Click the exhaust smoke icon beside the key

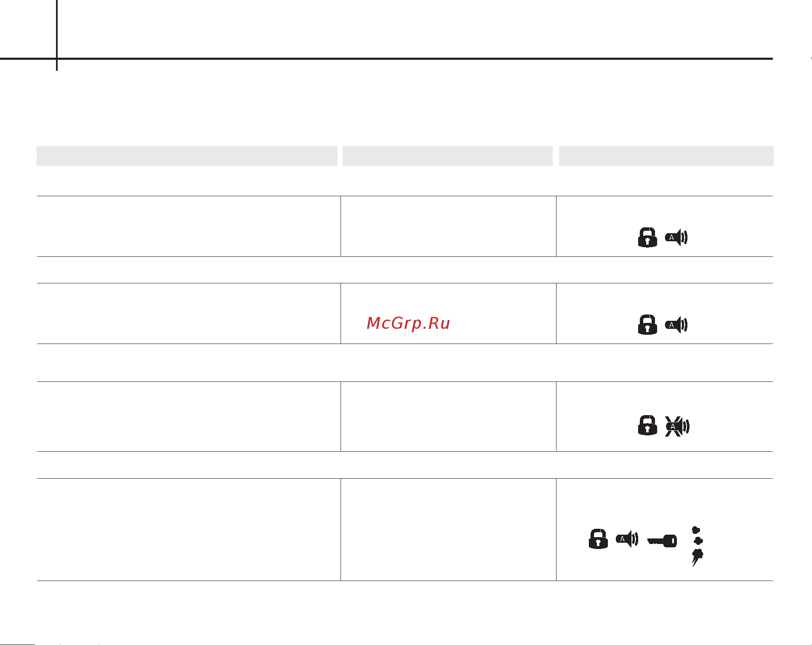pyautogui.click(x=697, y=546)
